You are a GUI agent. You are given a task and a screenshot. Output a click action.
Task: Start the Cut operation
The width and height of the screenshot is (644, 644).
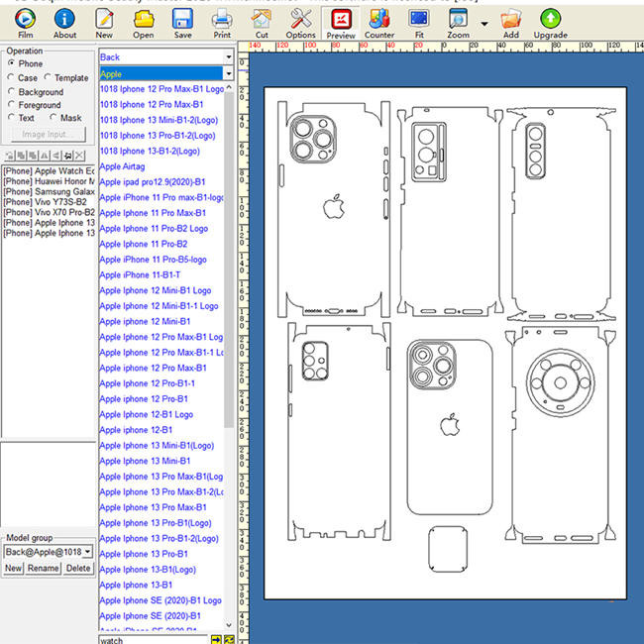262,24
